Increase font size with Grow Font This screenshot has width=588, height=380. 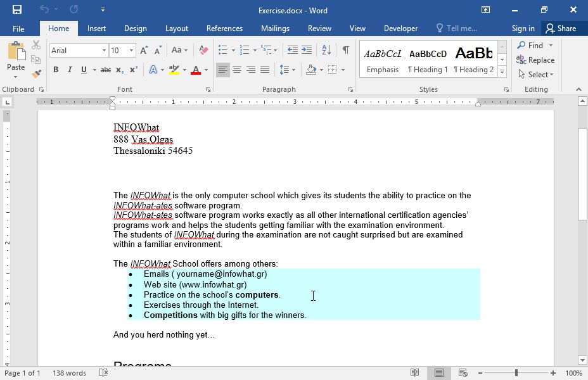[144, 51]
